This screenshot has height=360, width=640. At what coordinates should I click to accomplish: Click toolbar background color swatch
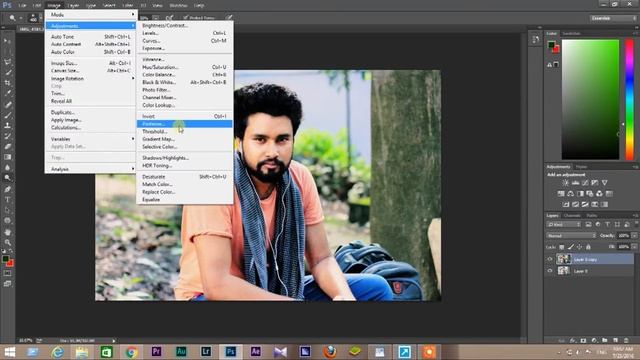[9, 263]
